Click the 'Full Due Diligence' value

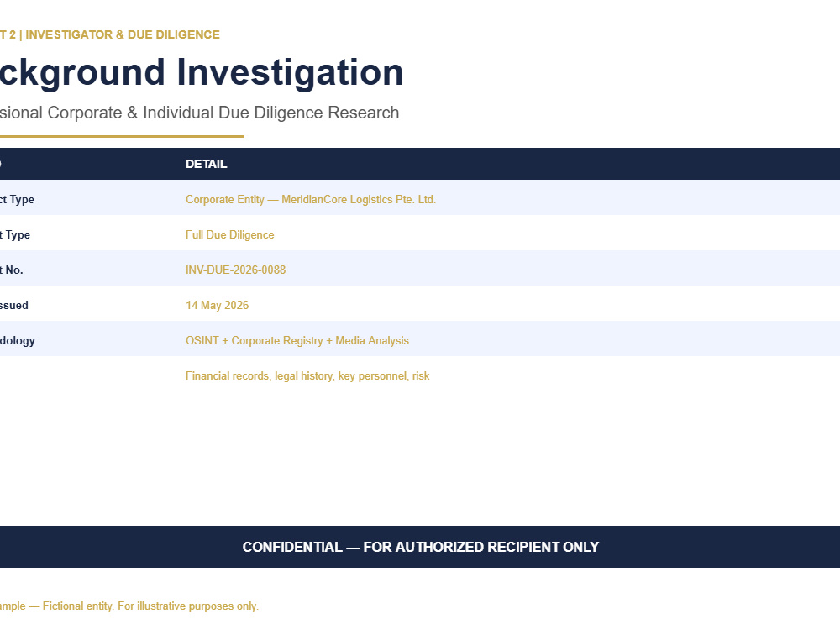pos(230,235)
